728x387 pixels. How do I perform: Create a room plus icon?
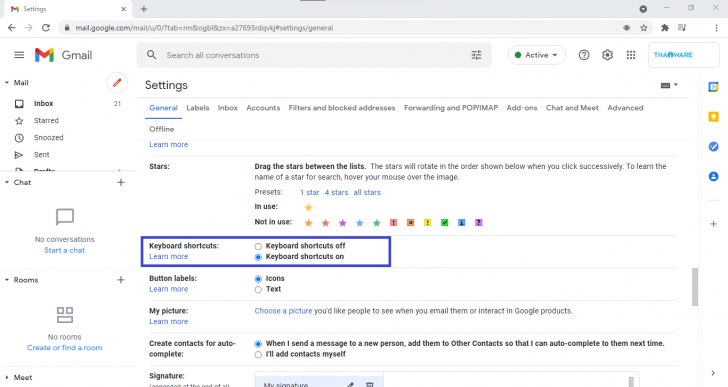[121, 280]
